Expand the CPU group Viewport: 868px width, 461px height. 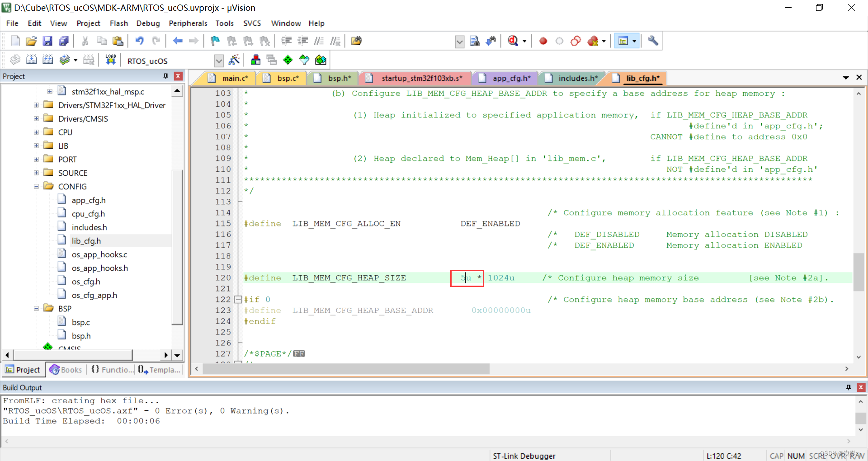(36, 132)
